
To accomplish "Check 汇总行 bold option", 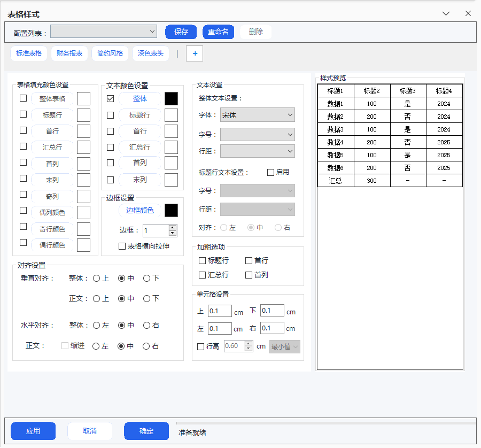I will click(x=202, y=275).
